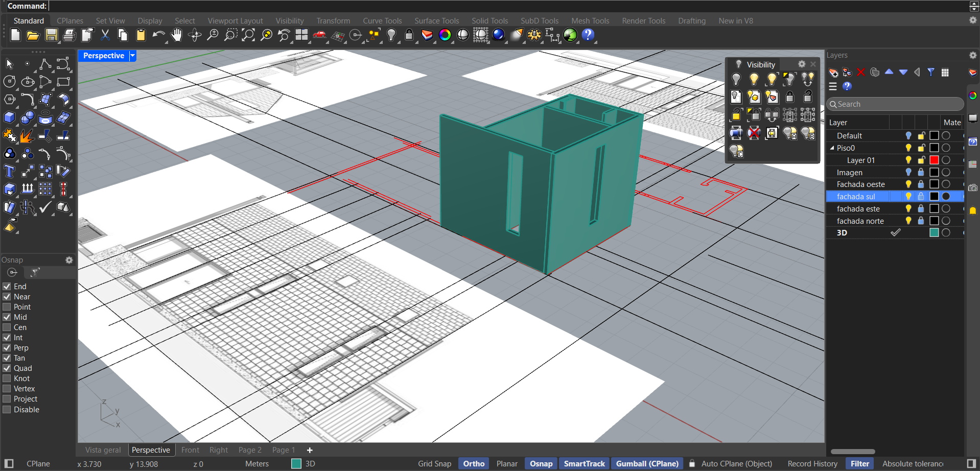This screenshot has height=471, width=980.
Task: Enable Ortho mode in the status bar
Action: [x=473, y=463]
